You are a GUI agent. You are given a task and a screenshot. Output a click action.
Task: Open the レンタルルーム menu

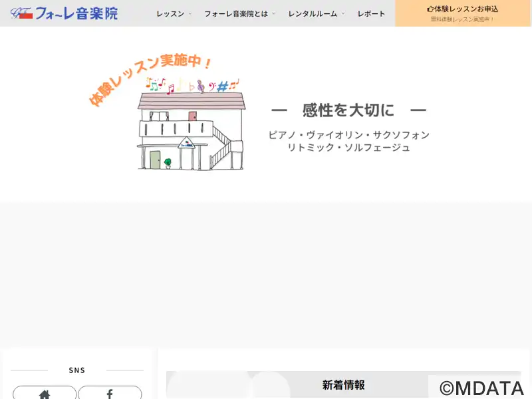(313, 13)
